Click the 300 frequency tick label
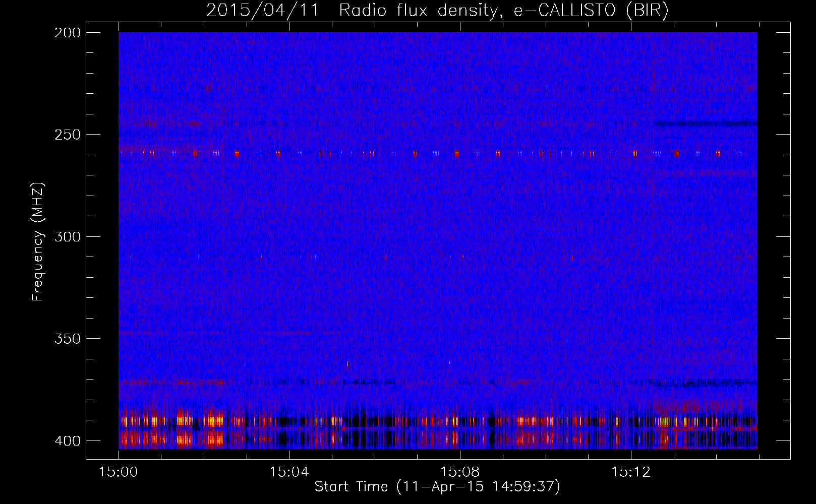The image size is (816, 504). [68, 236]
